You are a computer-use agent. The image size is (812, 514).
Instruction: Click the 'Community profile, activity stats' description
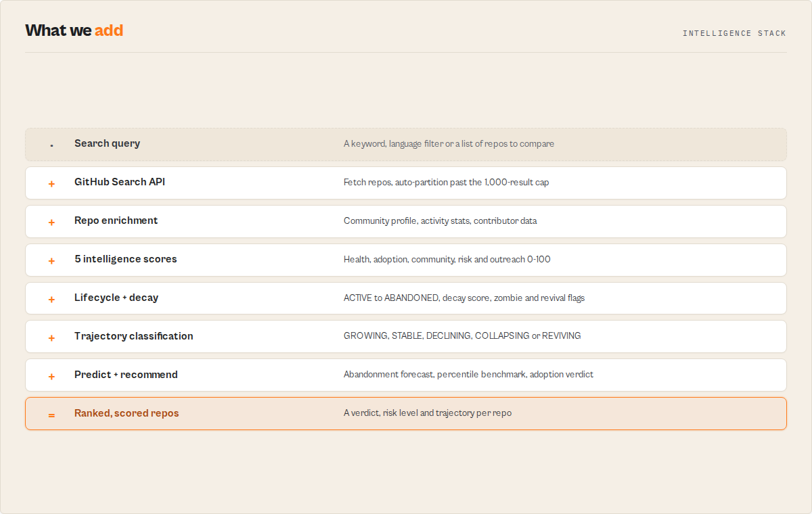[x=440, y=221]
